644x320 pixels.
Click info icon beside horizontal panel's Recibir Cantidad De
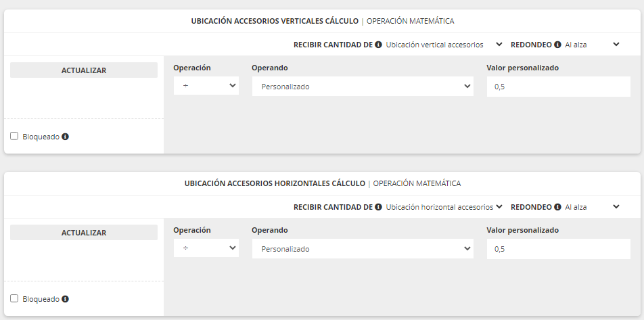[379, 207]
